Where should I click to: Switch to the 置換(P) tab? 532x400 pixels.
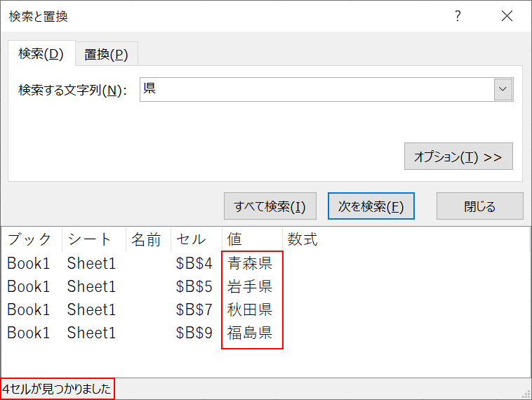point(106,54)
